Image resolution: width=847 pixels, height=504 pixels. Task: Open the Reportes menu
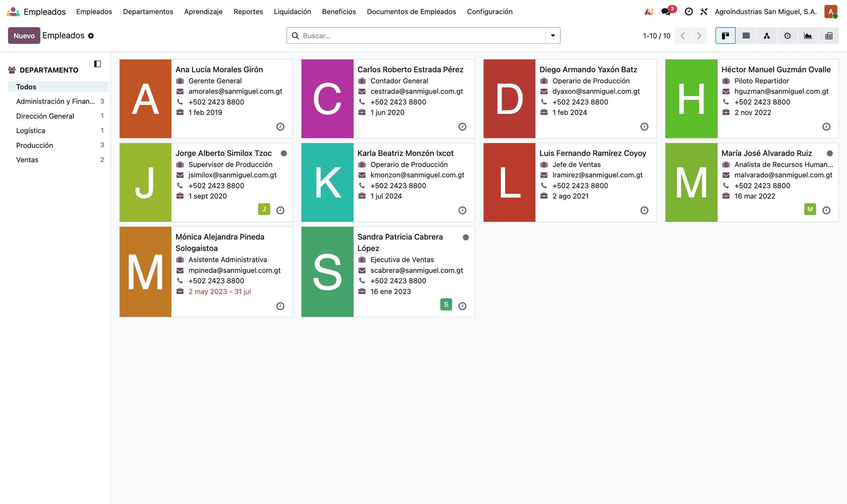248,11
